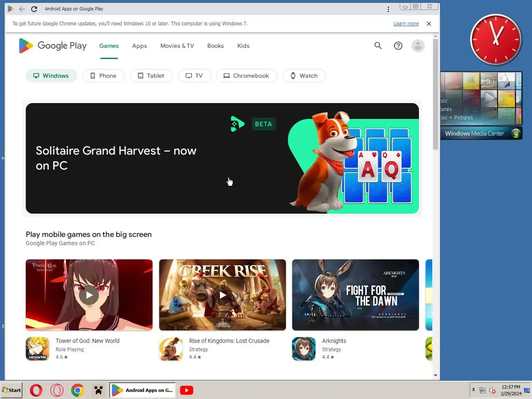This screenshot has height=399, width=532.
Task: Select the Android Apps on Google Play taskbar button
Action: [x=143, y=390]
